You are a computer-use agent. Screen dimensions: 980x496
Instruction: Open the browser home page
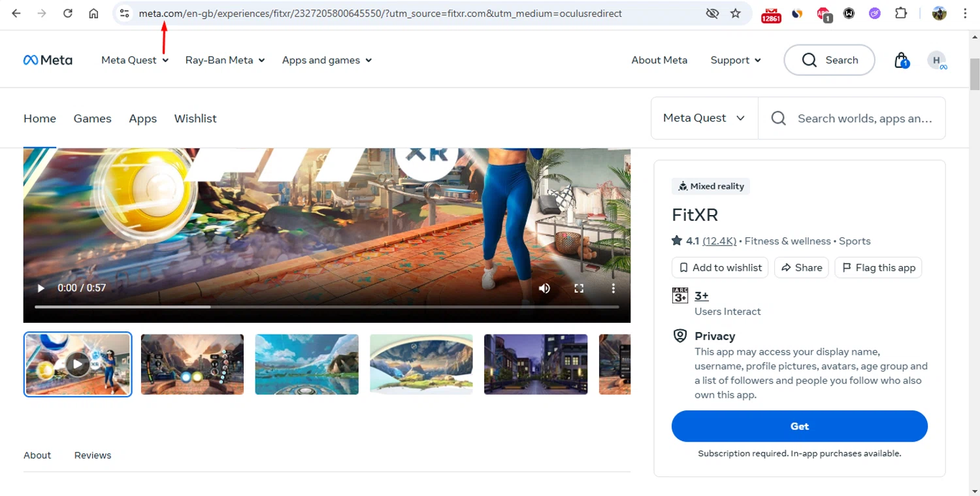coord(94,13)
